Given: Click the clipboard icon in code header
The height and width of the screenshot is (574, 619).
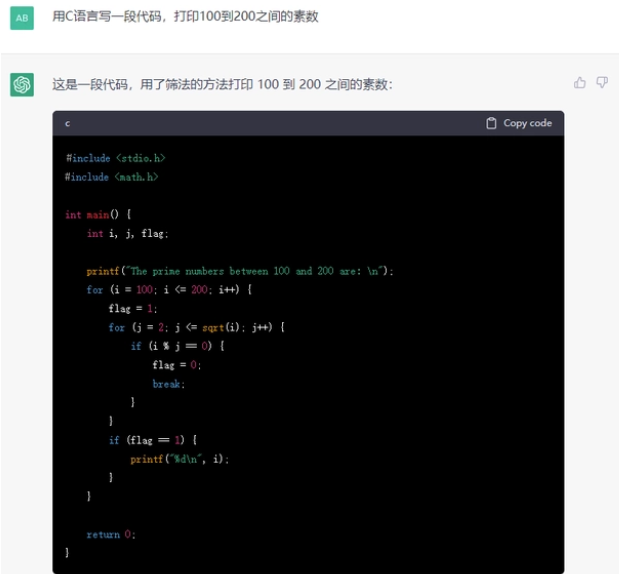Looking at the screenshot, I should pos(491,123).
